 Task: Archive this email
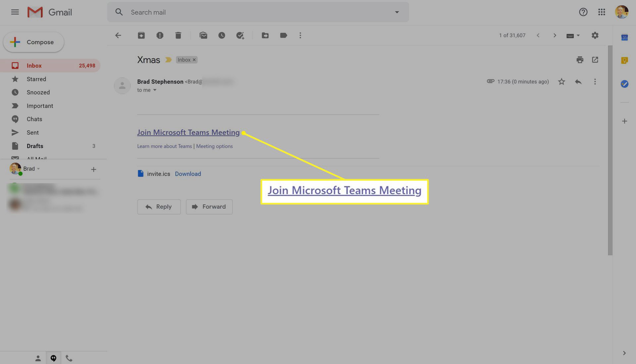141,35
